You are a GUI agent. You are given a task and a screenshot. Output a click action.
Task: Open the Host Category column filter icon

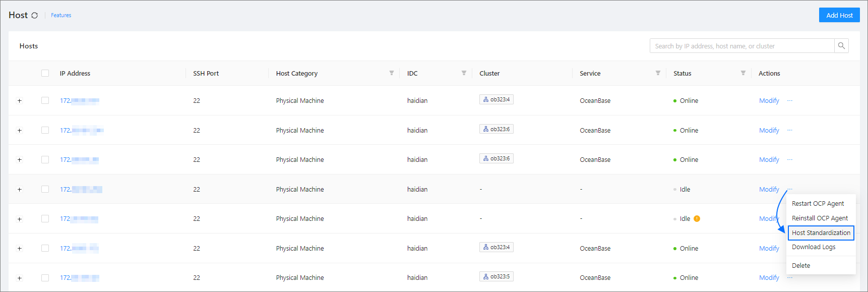pyautogui.click(x=391, y=73)
